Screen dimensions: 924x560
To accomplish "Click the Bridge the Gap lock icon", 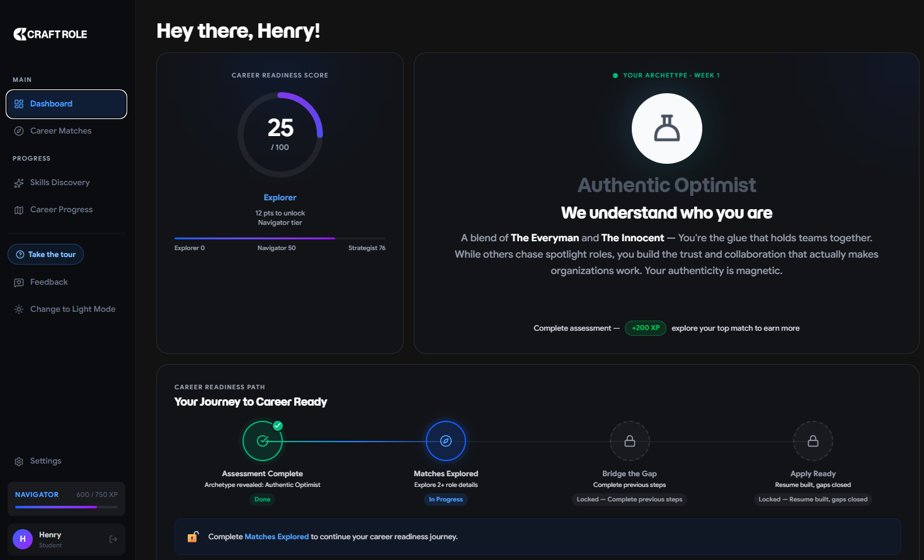I will (x=630, y=441).
